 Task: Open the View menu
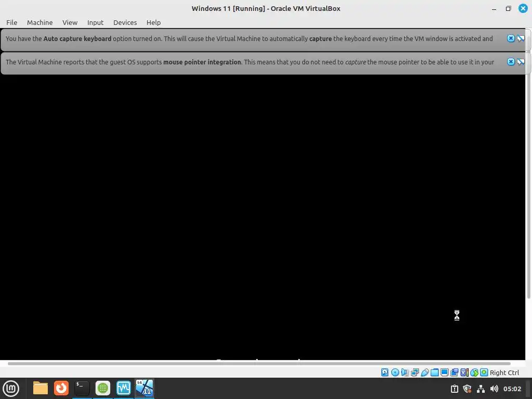click(x=70, y=22)
